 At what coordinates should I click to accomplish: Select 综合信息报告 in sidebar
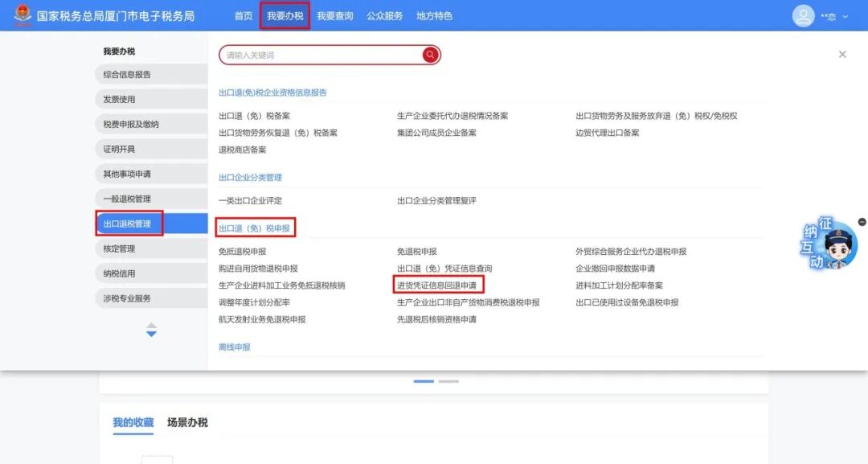151,74
